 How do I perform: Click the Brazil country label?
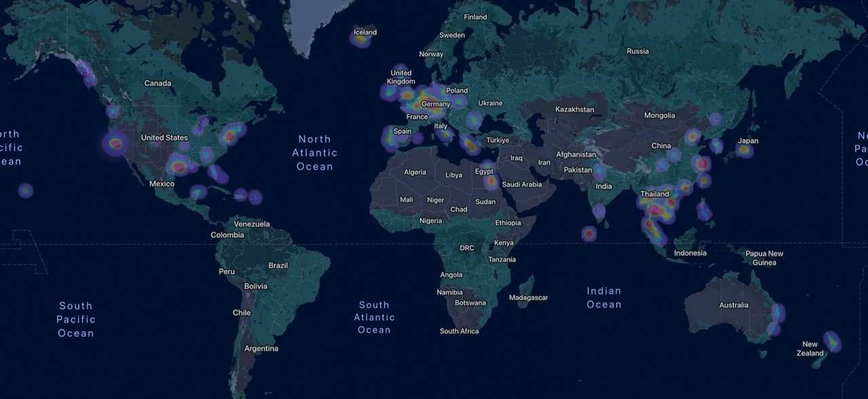(278, 265)
